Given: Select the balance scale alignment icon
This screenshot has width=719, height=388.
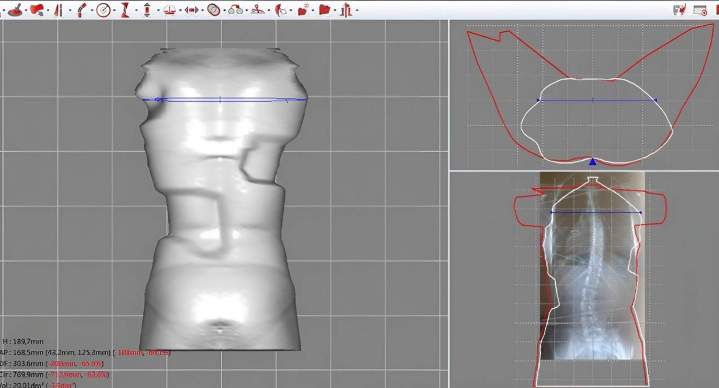Looking at the screenshot, I should pos(169,10).
